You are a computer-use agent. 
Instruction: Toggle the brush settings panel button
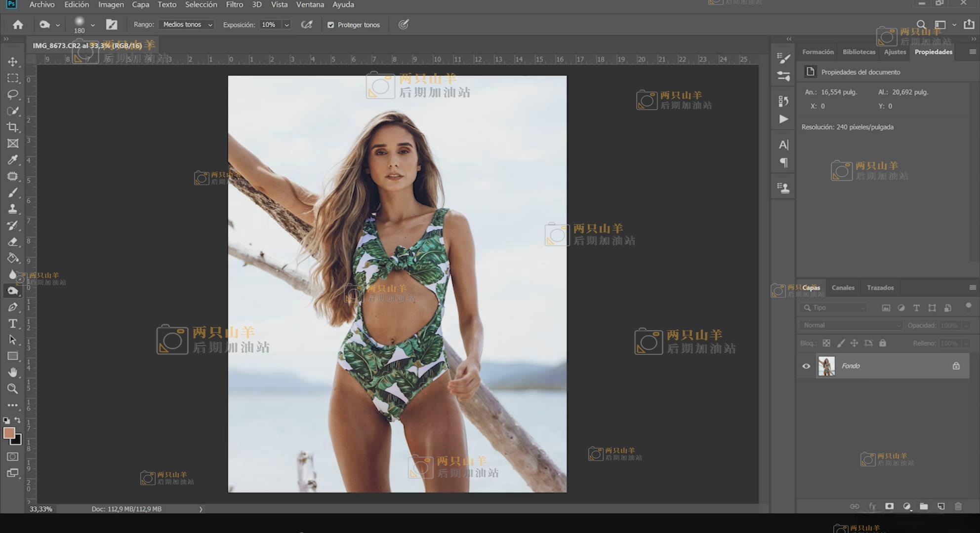(x=112, y=25)
